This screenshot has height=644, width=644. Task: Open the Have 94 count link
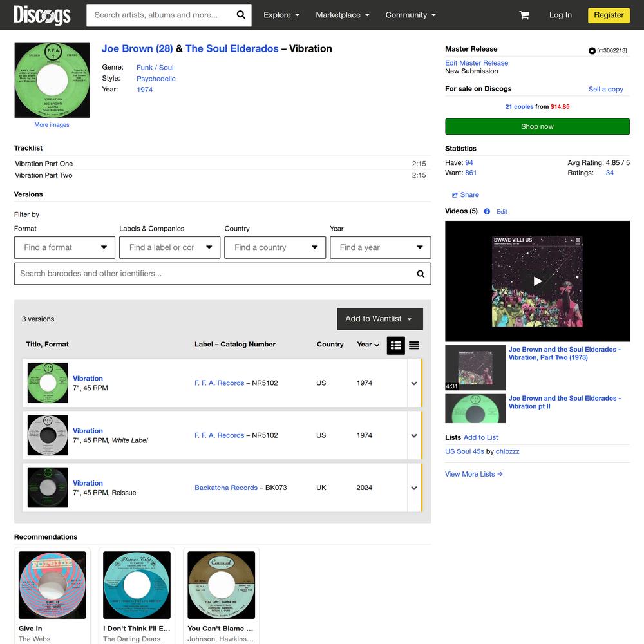pos(469,163)
